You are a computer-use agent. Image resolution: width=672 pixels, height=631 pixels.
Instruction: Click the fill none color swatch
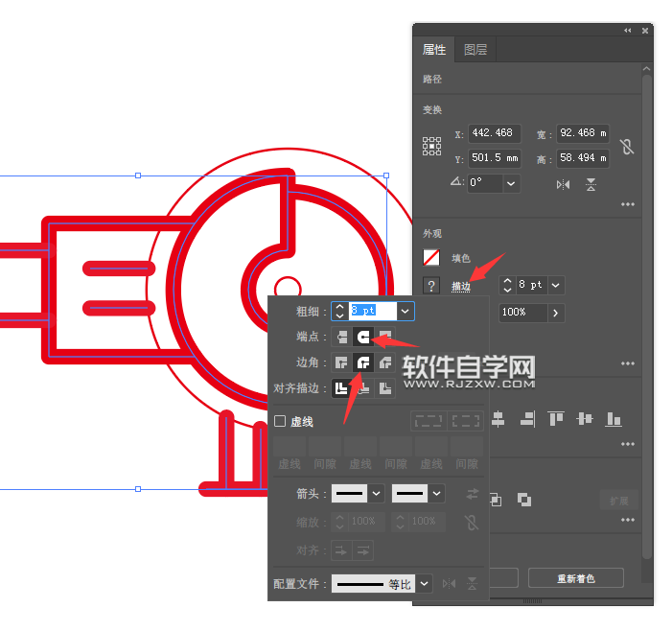(x=431, y=258)
